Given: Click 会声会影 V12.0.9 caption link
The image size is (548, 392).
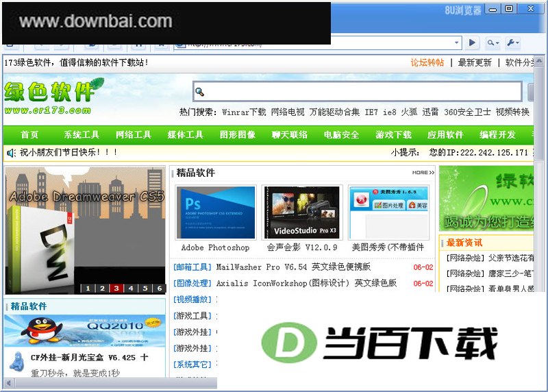Looking at the screenshot, I should [302, 247].
